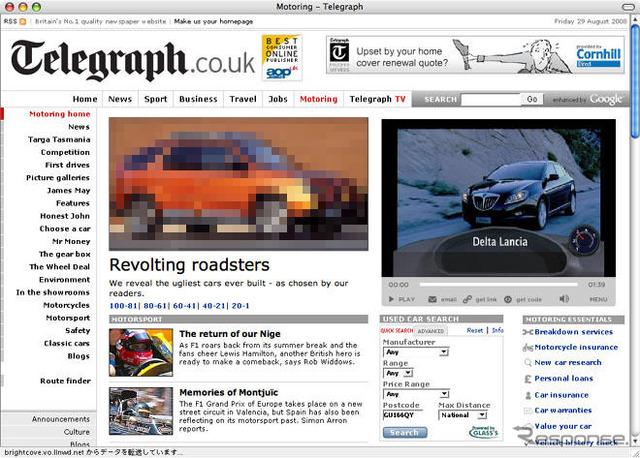The height and width of the screenshot is (458, 640).
Task: Click the used car Search button
Action: click(x=404, y=432)
